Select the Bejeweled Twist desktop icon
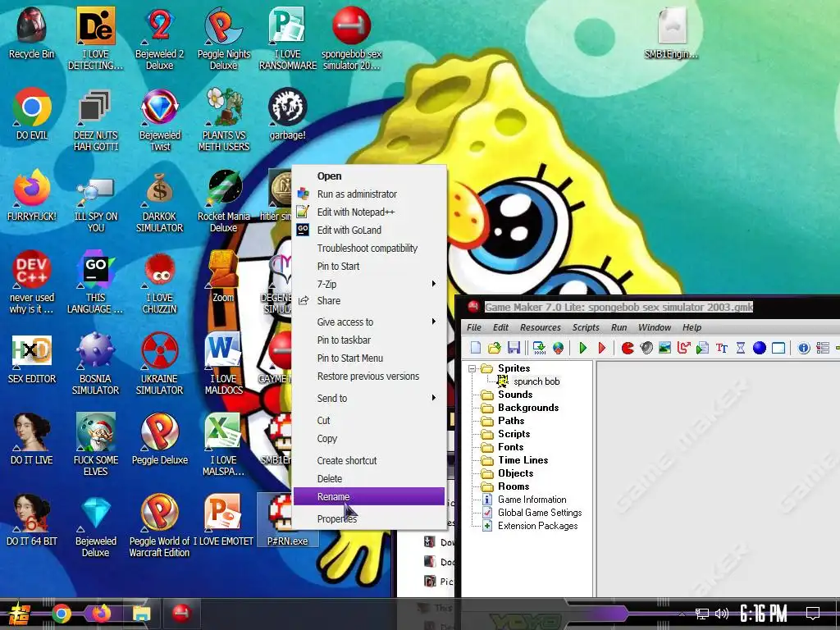The height and width of the screenshot is (630, 840). point(160,120)
